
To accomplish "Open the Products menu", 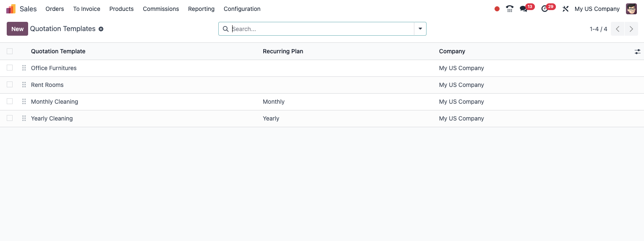I will 121,9.
